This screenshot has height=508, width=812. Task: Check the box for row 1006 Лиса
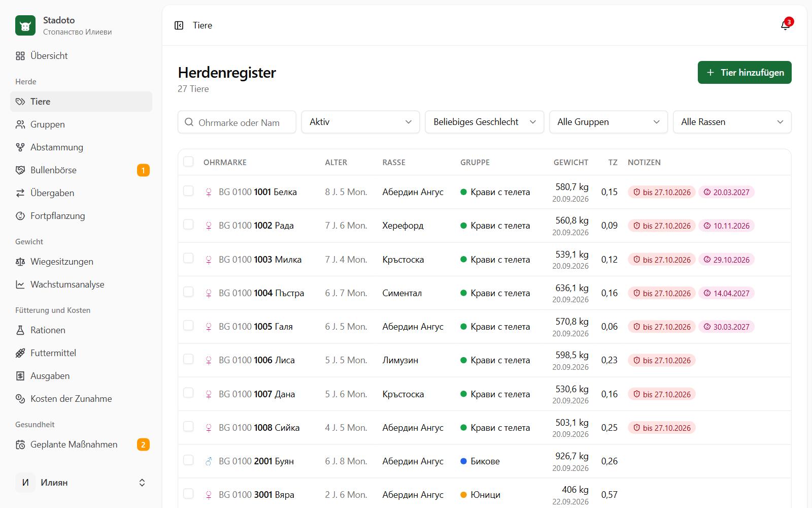[188, 359]
